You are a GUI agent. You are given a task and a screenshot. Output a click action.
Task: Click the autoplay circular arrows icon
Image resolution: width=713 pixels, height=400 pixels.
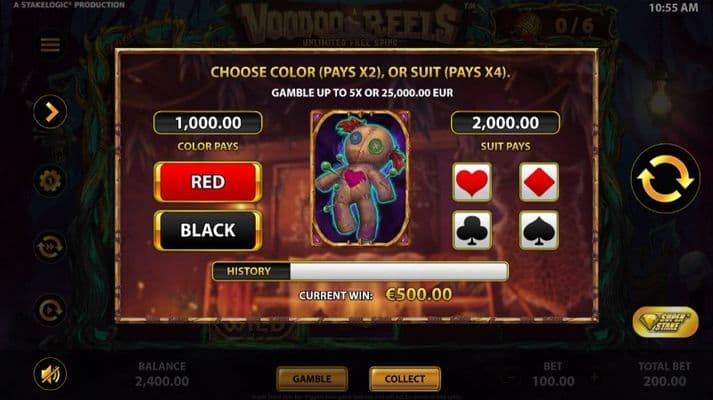50,247
